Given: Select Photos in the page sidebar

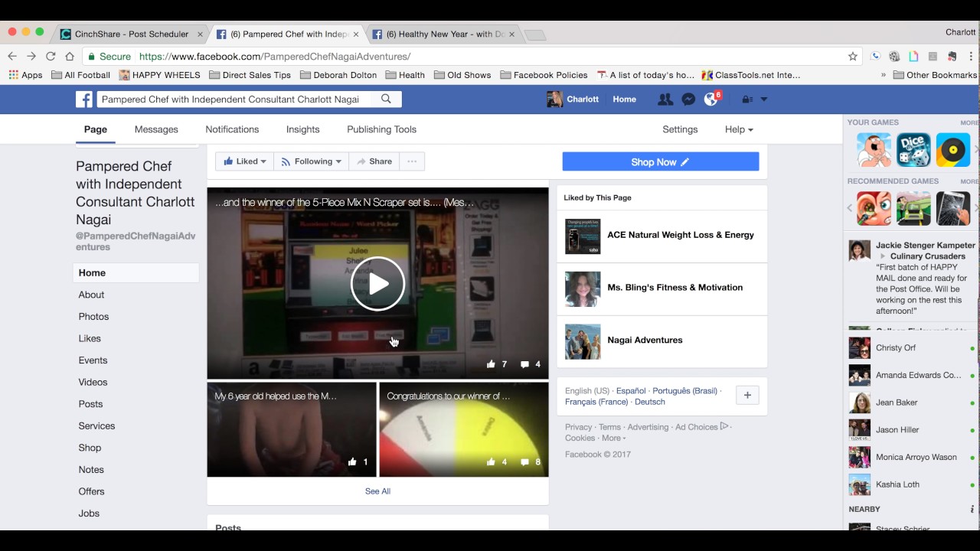Looking at the screenshot, I should point(93,317).
